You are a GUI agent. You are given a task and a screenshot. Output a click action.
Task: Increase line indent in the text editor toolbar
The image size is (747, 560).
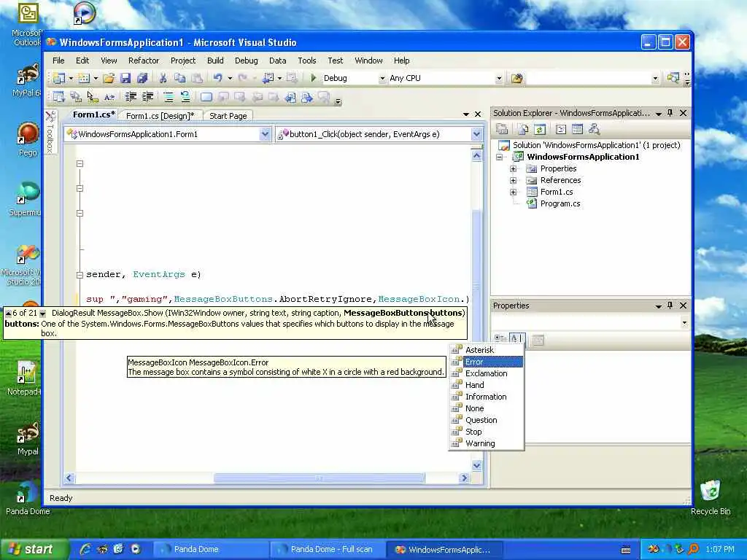coord(147,97)
